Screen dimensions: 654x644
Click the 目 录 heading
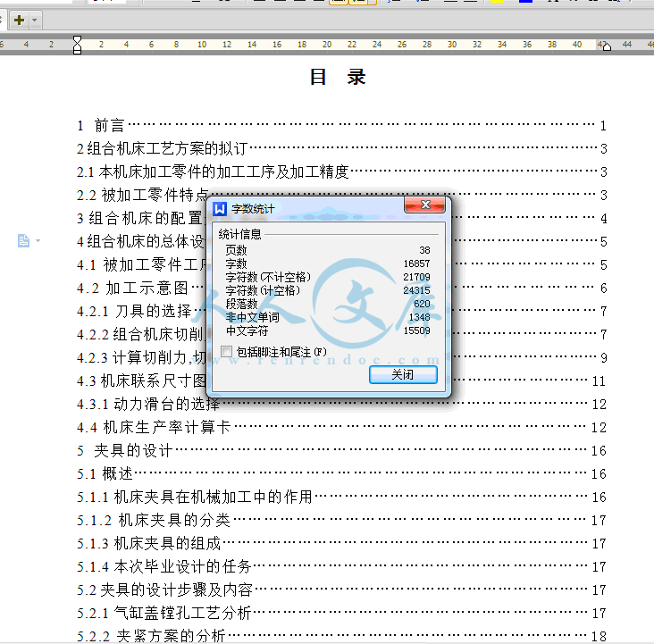pos(338,78)
